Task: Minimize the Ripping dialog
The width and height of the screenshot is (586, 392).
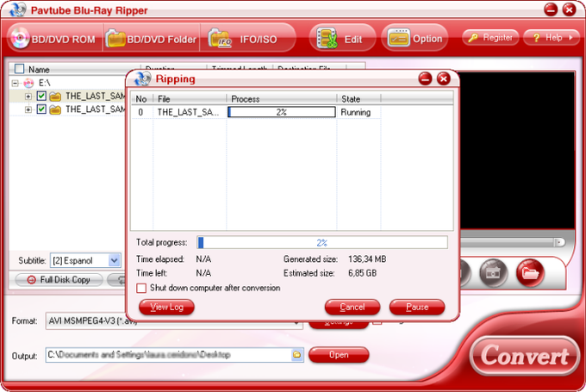Action: coord(426,79)
